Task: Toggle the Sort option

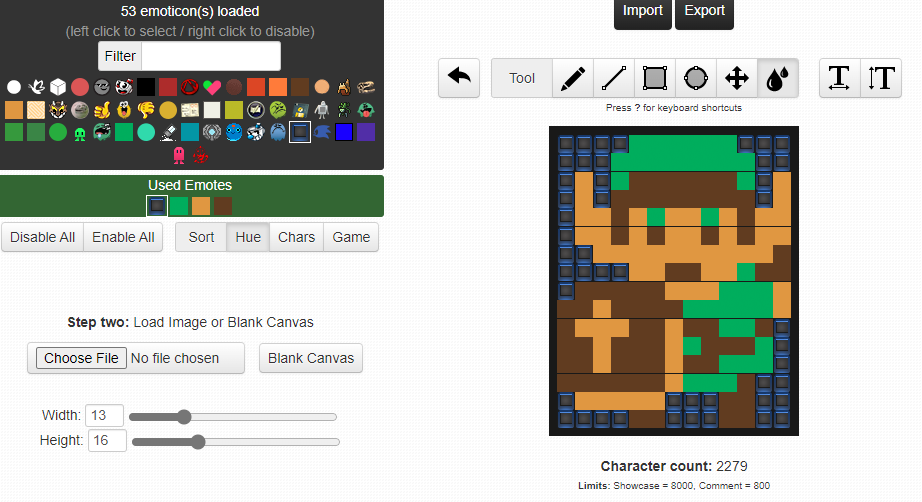Action: tap(201, 237)
